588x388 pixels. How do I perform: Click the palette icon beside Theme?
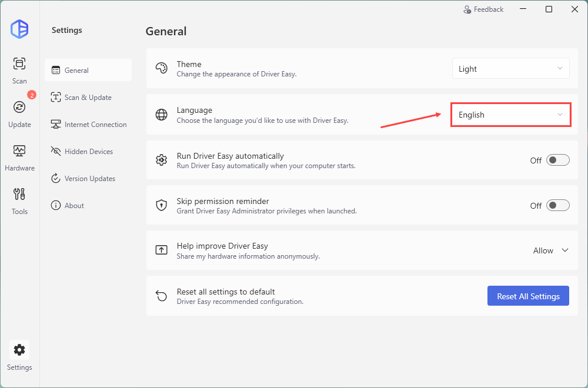161,69
